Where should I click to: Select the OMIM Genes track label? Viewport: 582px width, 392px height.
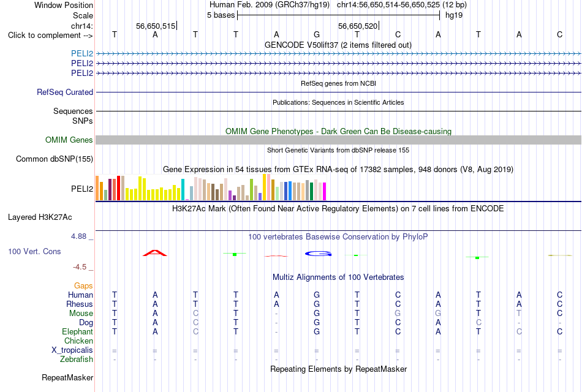click(69, 140)
